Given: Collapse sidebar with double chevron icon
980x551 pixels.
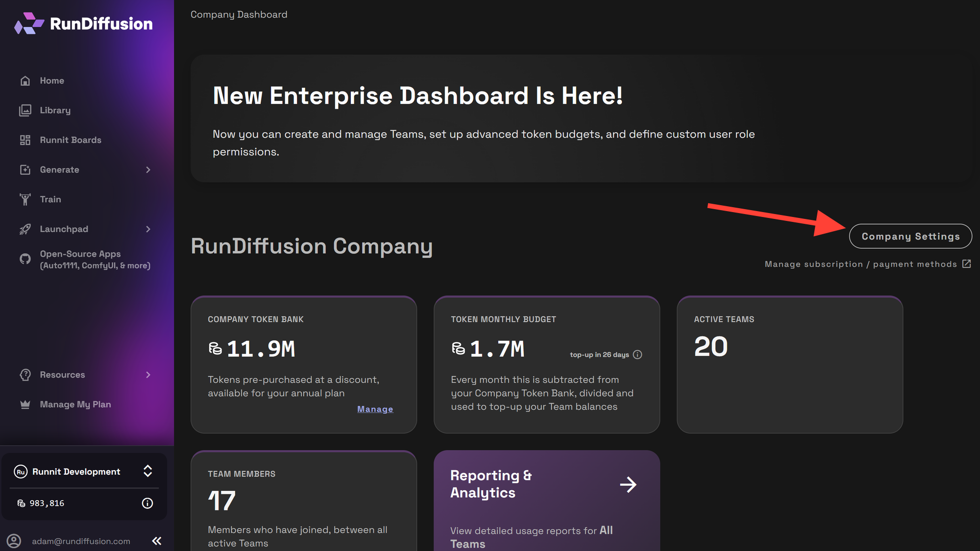Looking at the screenshot, I should point(157,541).
